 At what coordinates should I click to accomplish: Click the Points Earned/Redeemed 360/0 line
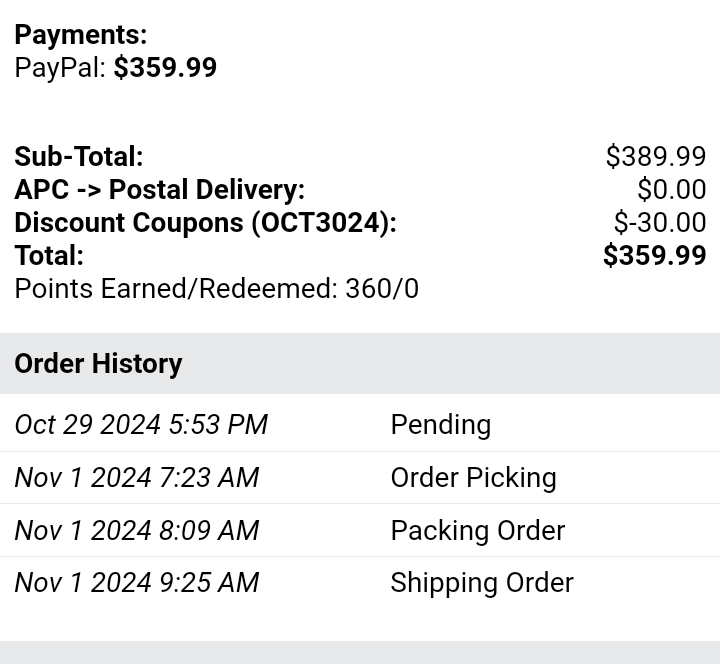coord(217,289)
